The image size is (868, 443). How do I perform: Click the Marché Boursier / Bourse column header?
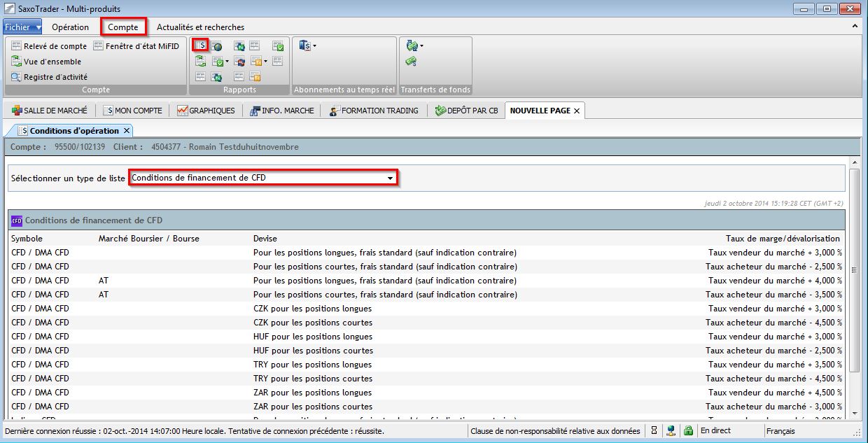tap(149, 239)
